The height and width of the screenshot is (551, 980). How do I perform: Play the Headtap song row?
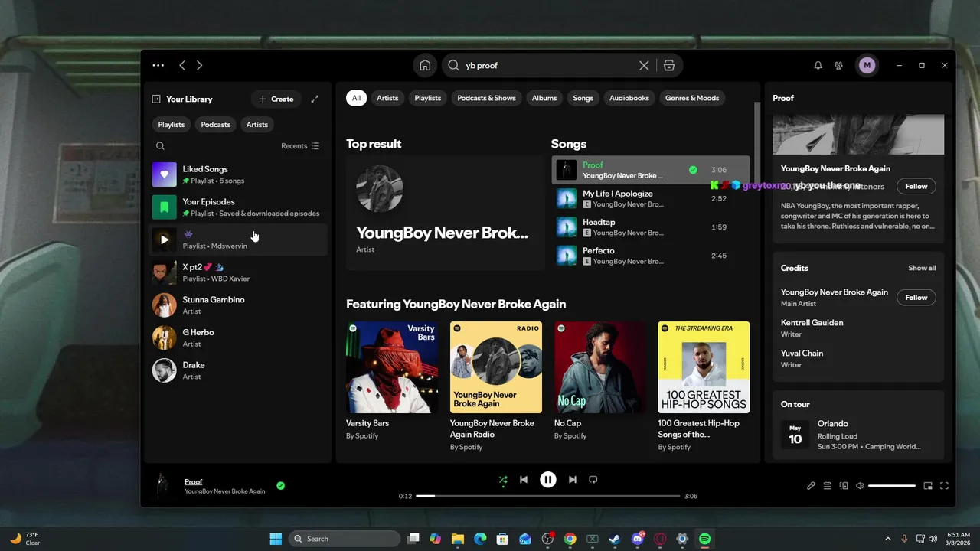click(x=651, y=227)
